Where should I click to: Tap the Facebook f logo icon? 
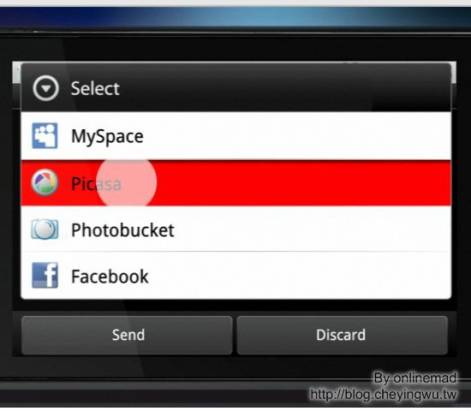pos(45,275)
